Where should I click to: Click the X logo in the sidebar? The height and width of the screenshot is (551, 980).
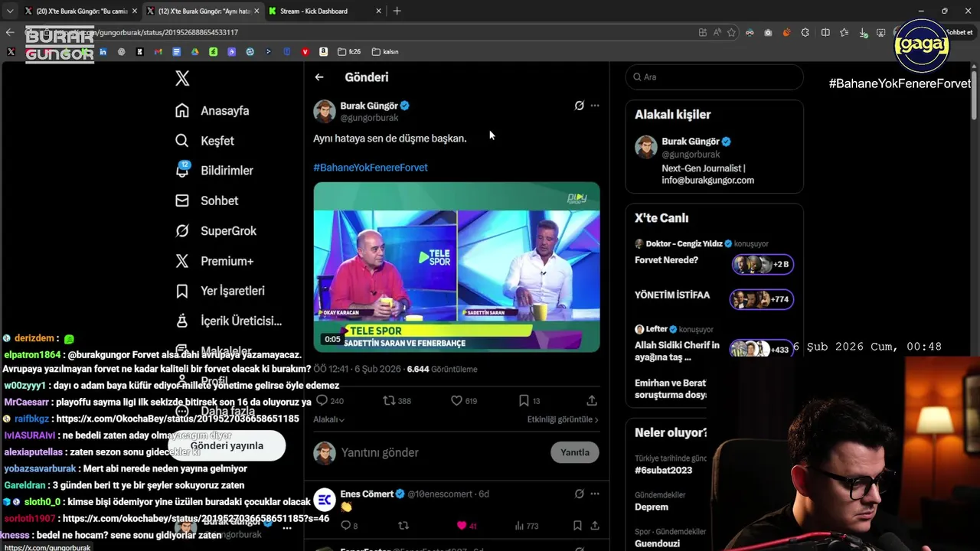point(182,78)
